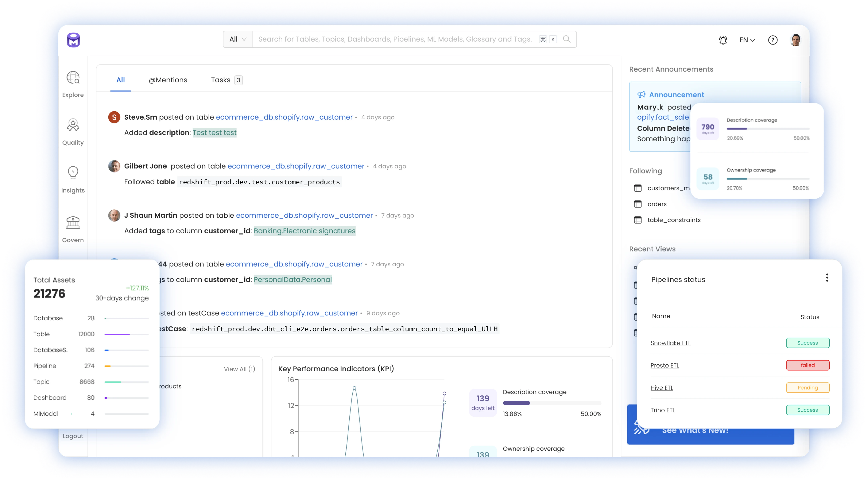Open raw_customer link in J Shaun Martin post

304,215
